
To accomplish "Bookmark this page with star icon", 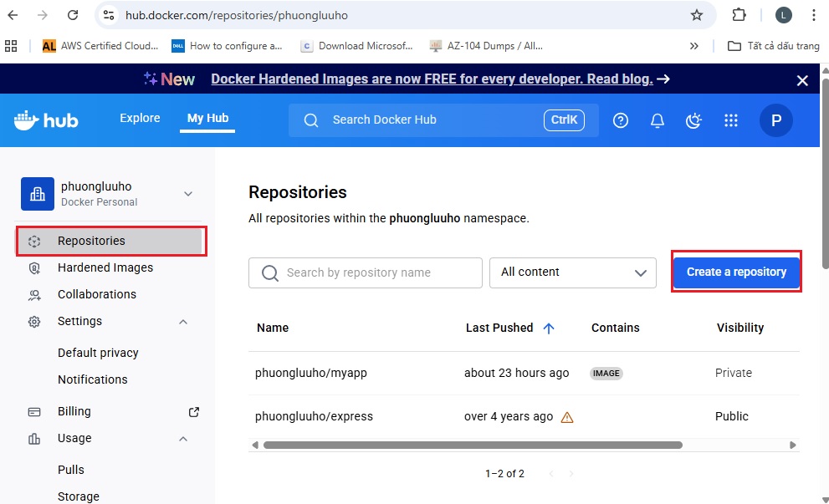I will coord(697,15).
